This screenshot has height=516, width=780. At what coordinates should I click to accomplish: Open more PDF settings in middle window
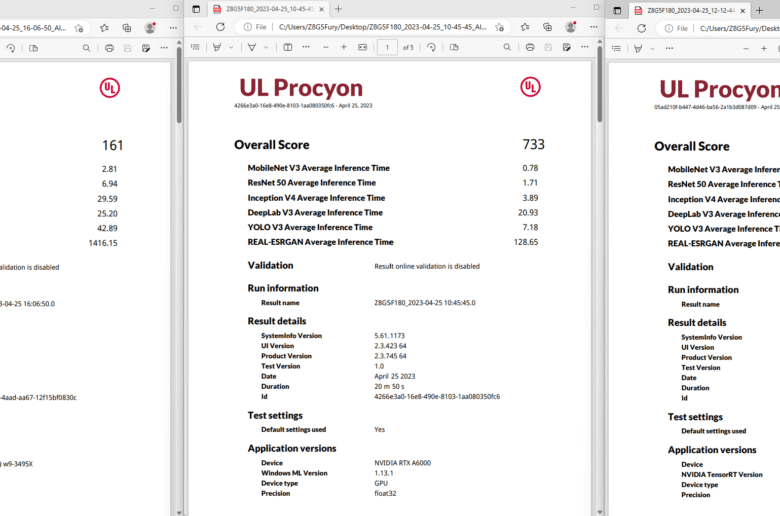pyautogui.click(x=585, y=47)
